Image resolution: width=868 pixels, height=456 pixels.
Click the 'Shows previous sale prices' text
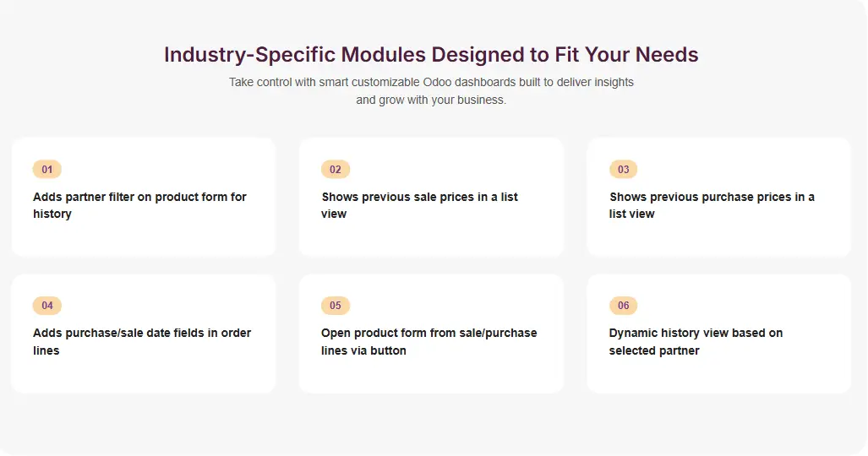coord(419,197)
